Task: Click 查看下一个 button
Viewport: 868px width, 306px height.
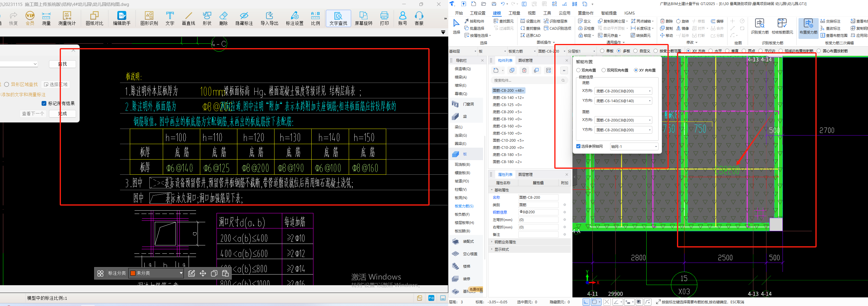Action: pyautogui.click(x=33, y=113)
